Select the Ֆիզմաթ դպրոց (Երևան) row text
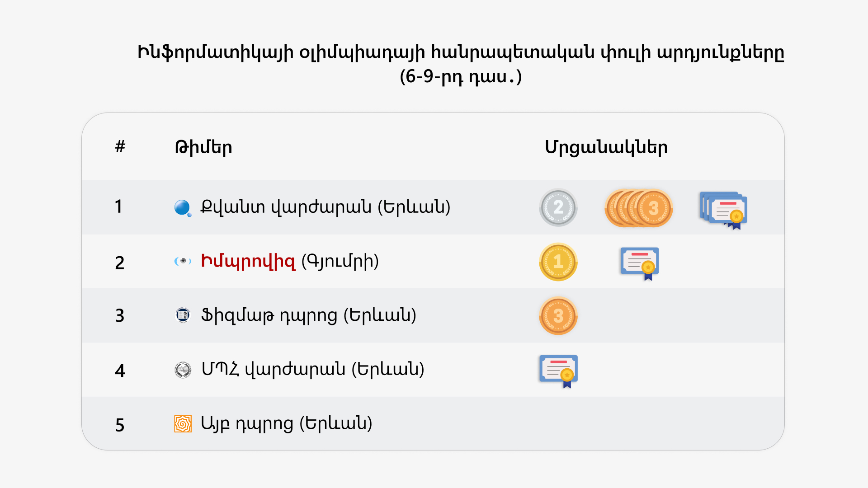 [x=308, y=315]
